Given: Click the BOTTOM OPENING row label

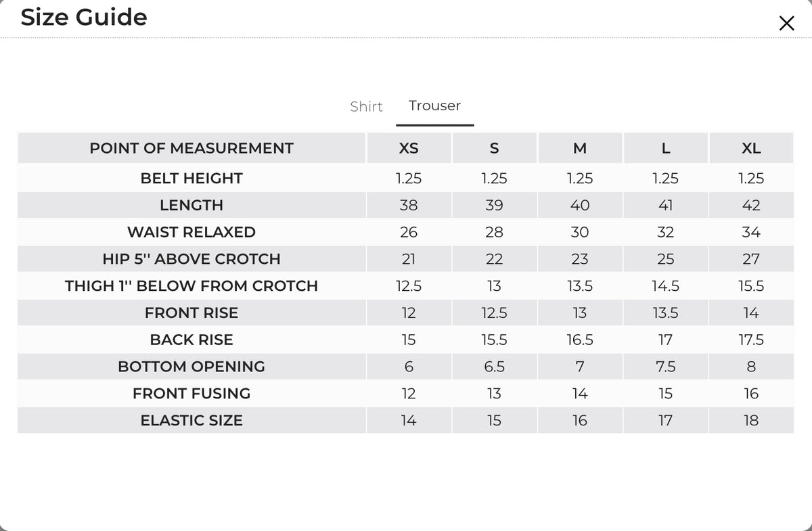Looking at the screenshot, I should click(x=191, y=367).
